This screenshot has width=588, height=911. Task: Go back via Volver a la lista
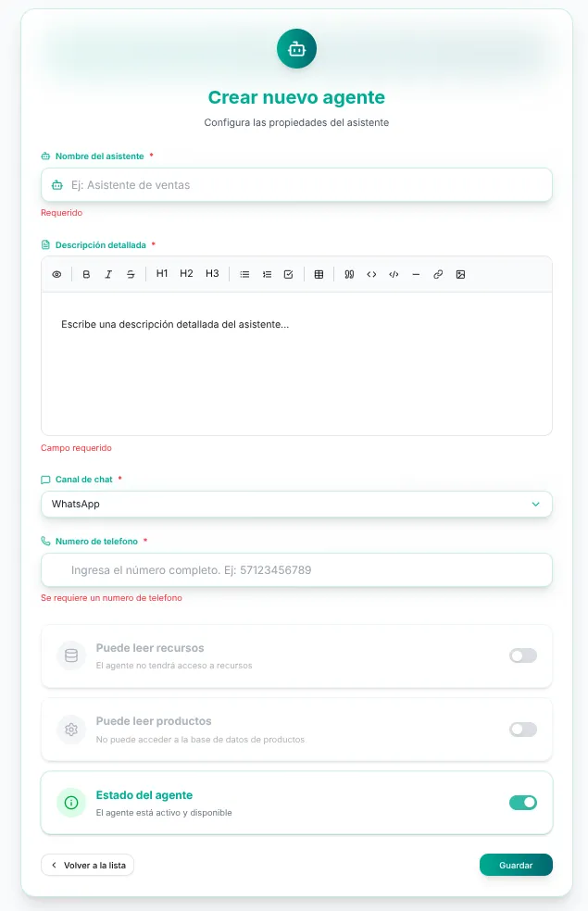[88, 865]
